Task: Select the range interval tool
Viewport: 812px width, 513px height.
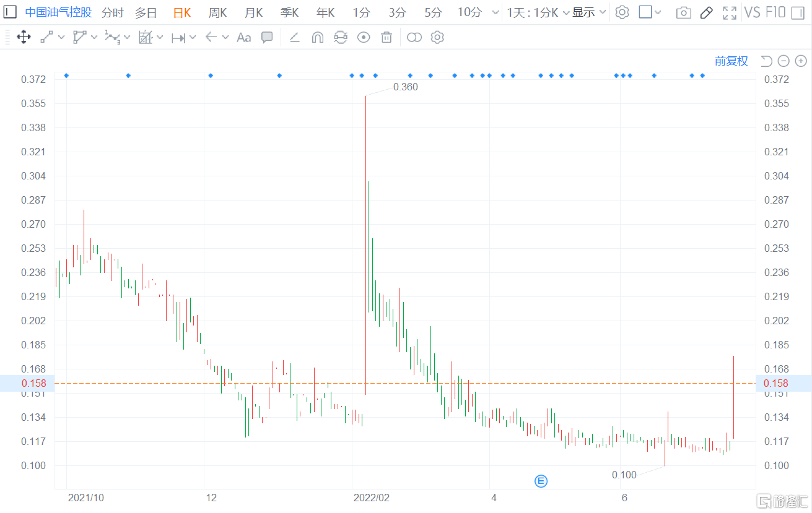Action: (x=178, y=37)
